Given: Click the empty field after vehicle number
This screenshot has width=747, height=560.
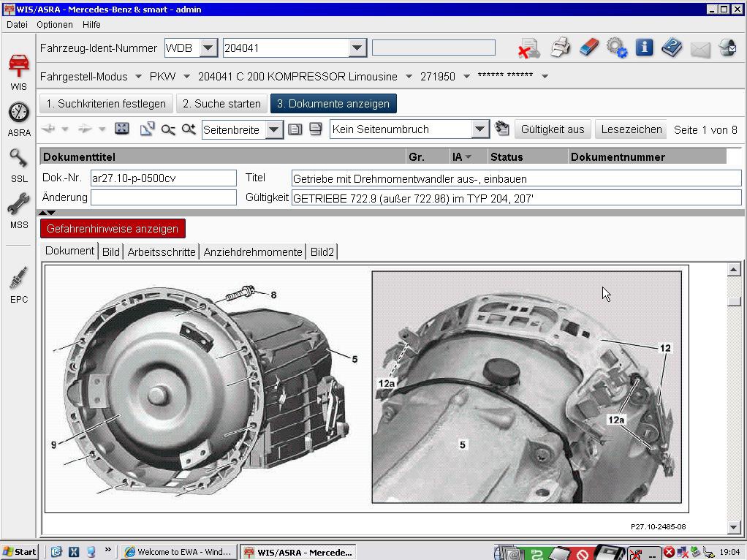Looking at the screenshot, I should (x=433, y=48).
